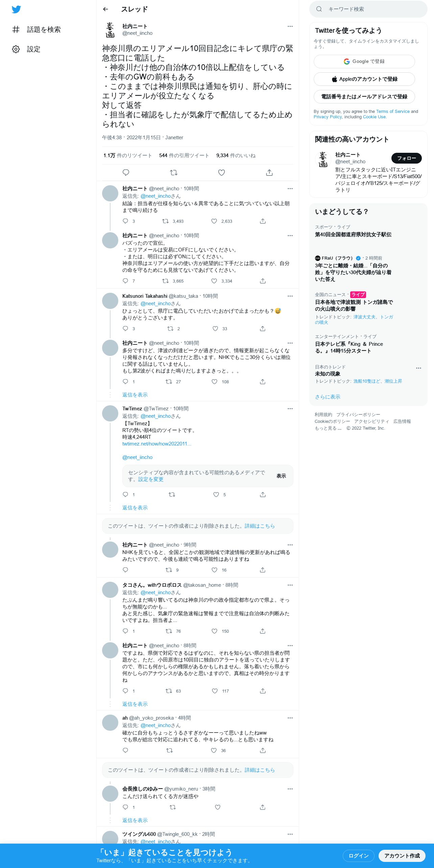Retweet the TwTimez reply

172,495
